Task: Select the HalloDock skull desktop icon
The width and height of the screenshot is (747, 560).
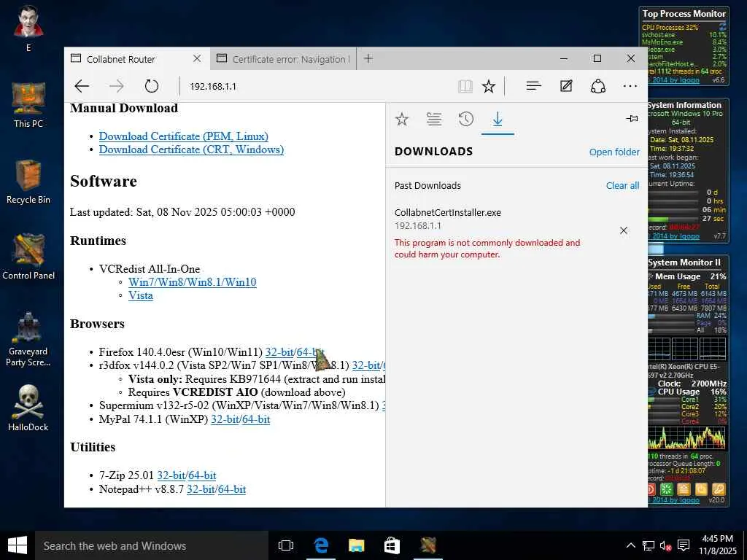Action: 28,408
